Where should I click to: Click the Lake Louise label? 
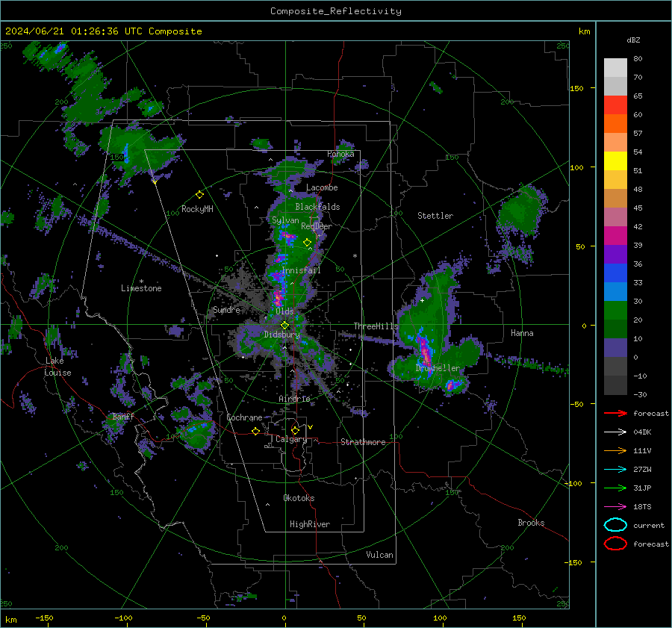(58, 367)
